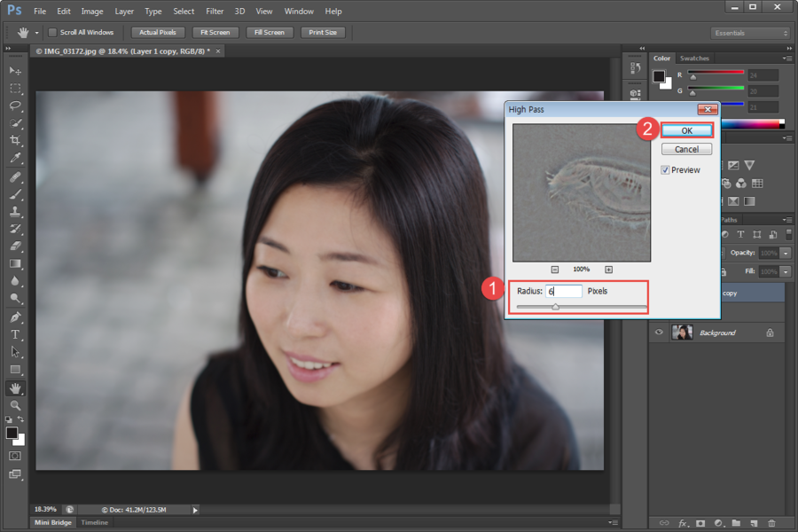The width and height of the screenshot is (798, 532).
Task: Open Mini Bridge panel options menu
Action: [x=614, y=522]
